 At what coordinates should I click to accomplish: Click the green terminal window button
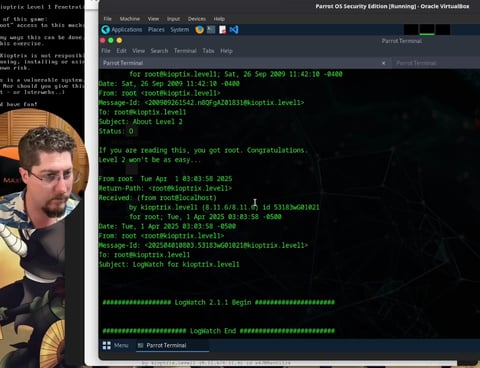point(111,40)
